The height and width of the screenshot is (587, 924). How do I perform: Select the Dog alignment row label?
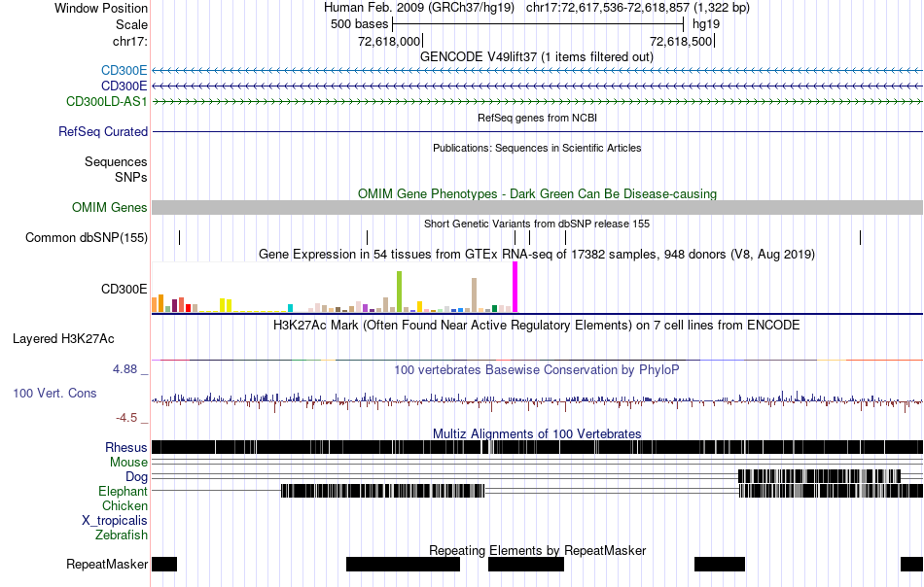tap(136, 476)
